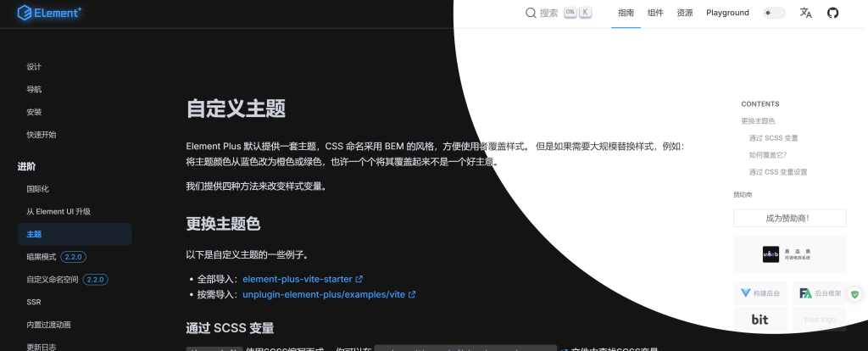Click the Your logo sponsor placeholder
Viewport: 868px width, 351px height.
click(x=819, y=320)
